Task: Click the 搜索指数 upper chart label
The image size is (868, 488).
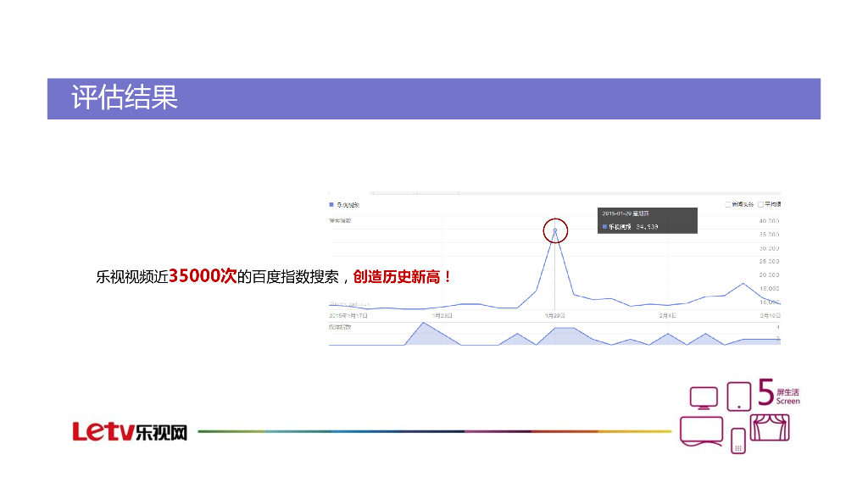Action: [340, 221]
